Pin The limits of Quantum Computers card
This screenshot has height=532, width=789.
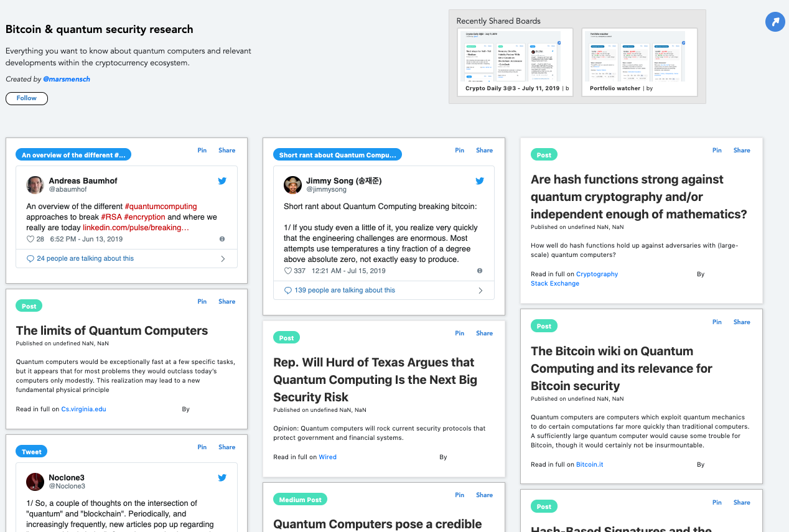202,302
